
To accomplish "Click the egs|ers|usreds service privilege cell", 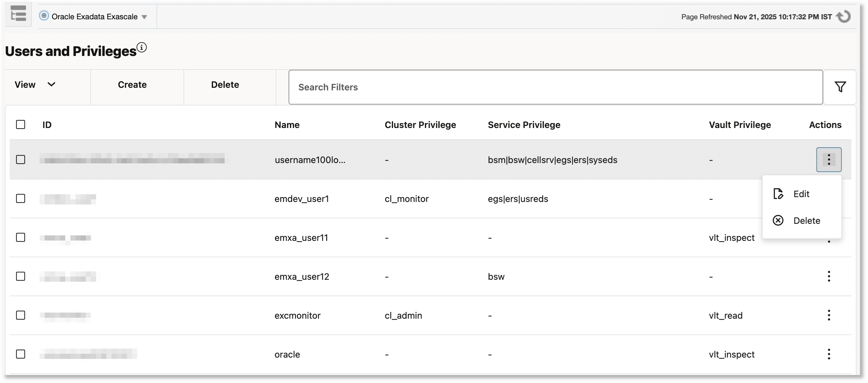I will click(518, 199).
